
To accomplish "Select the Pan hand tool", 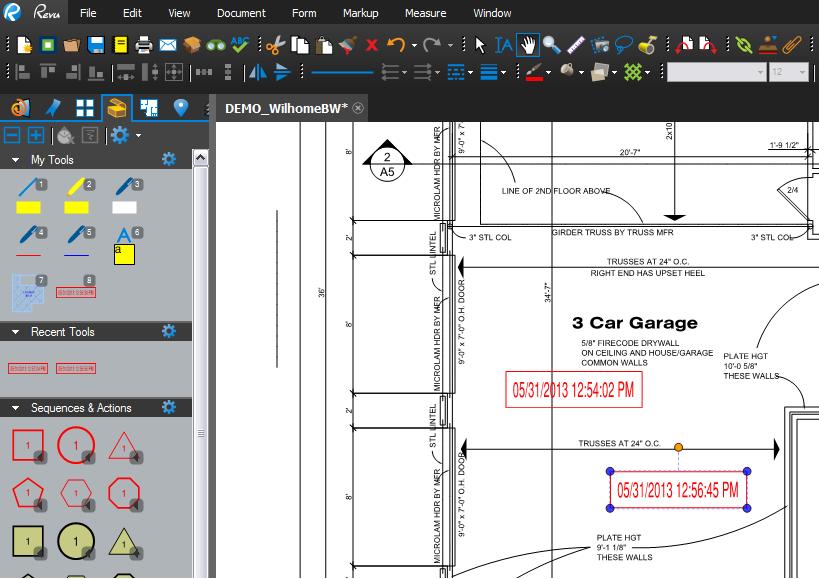I will [527, 45].
